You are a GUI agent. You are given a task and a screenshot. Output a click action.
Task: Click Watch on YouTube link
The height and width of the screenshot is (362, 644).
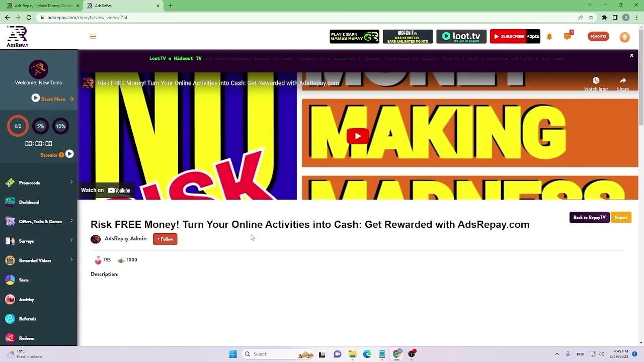click(106, 190)
